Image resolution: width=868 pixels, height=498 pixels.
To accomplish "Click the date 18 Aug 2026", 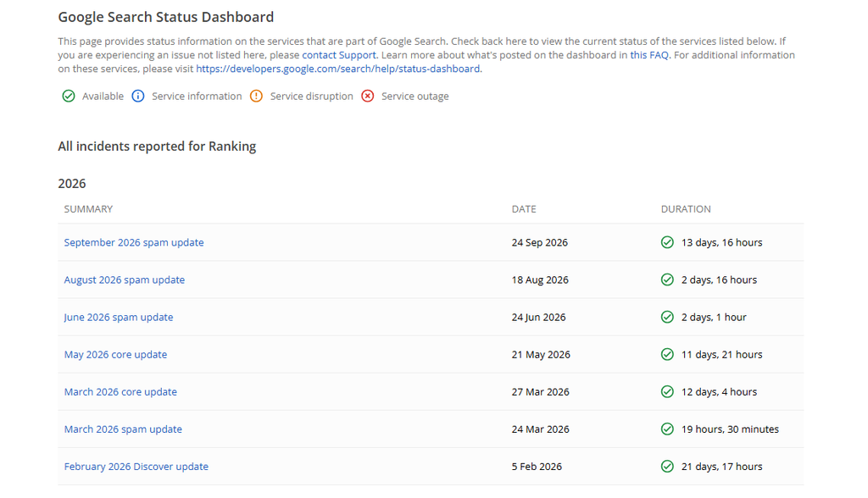I will [x=540, y=280].
